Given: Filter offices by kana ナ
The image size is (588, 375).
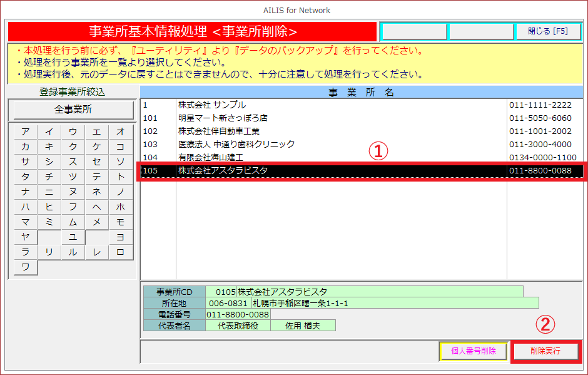Looking at the screenshot, I should [26, 192].
